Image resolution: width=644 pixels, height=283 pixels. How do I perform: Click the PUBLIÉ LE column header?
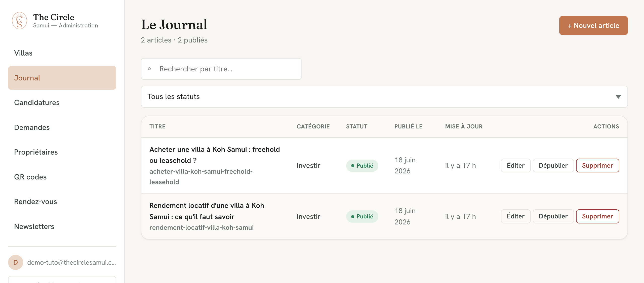click(409, 127)
